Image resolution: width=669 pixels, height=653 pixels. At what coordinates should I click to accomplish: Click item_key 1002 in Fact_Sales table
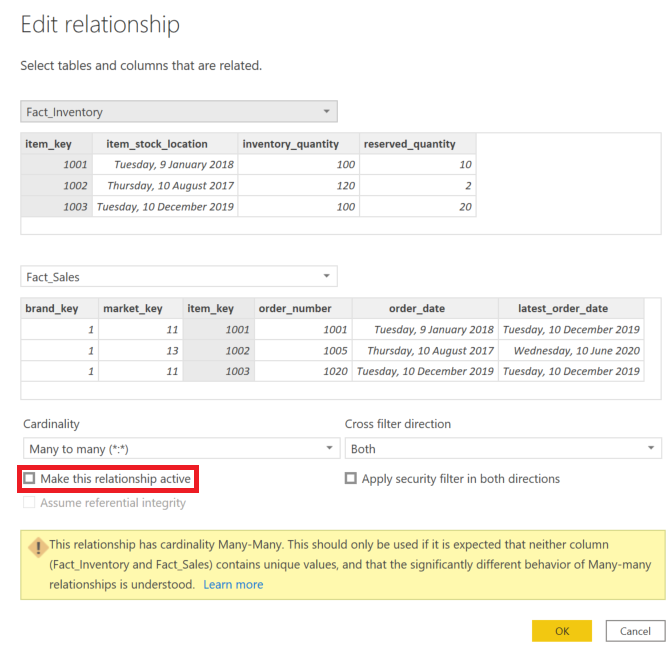[219, 350]
